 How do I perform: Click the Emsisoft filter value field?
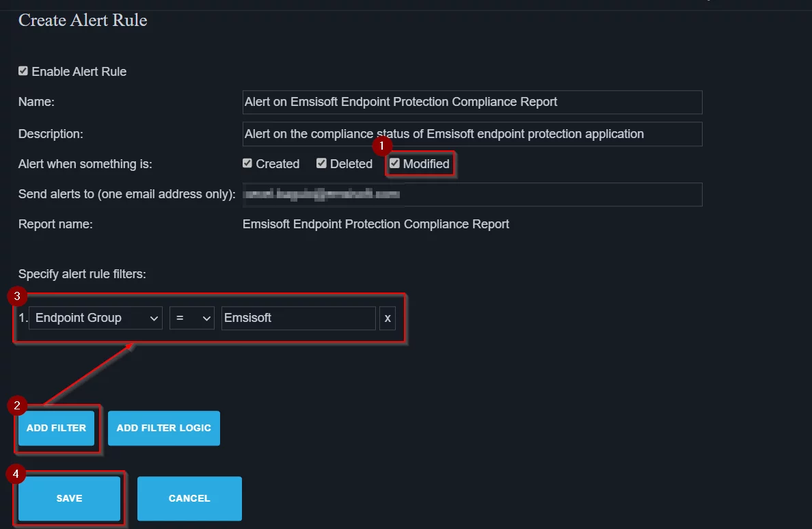click(297, 318)
